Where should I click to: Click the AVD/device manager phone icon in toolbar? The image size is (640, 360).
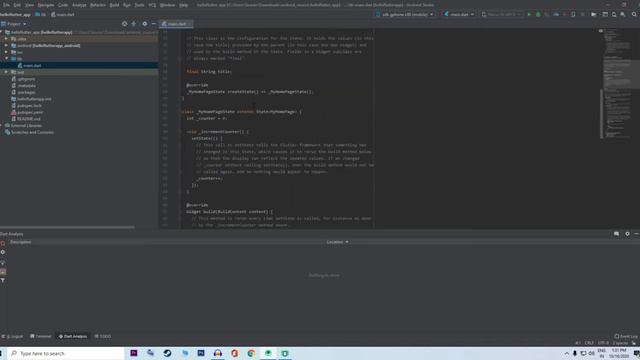pyautogui.click(x=573, y=14)
